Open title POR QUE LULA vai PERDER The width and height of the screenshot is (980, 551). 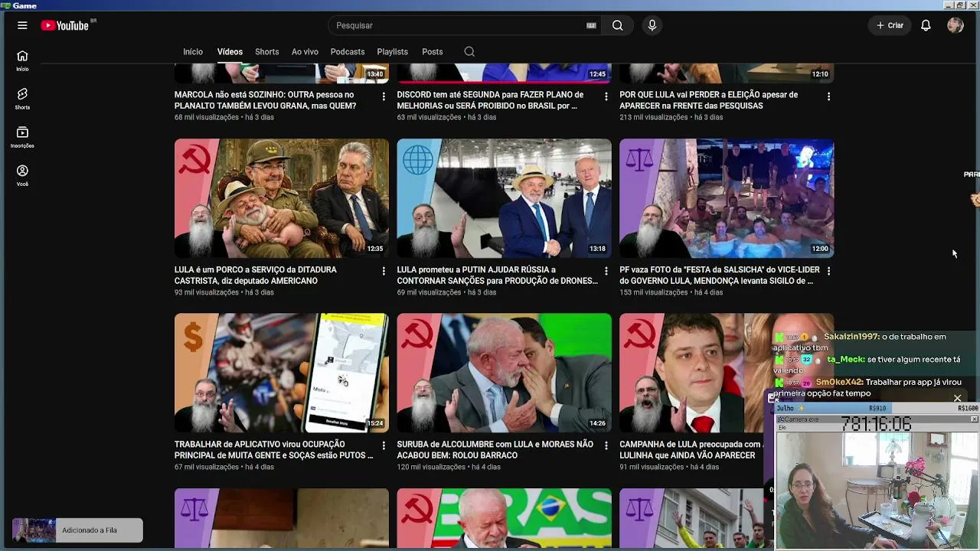point(709,100)
